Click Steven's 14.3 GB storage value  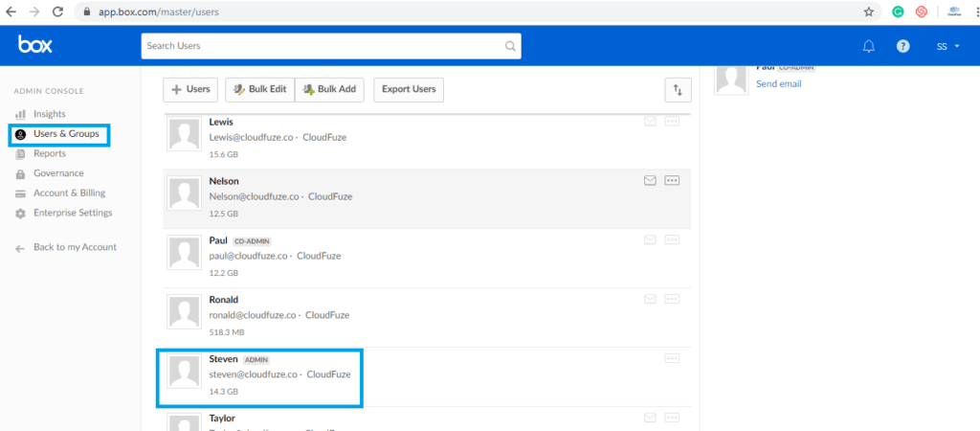224,393
